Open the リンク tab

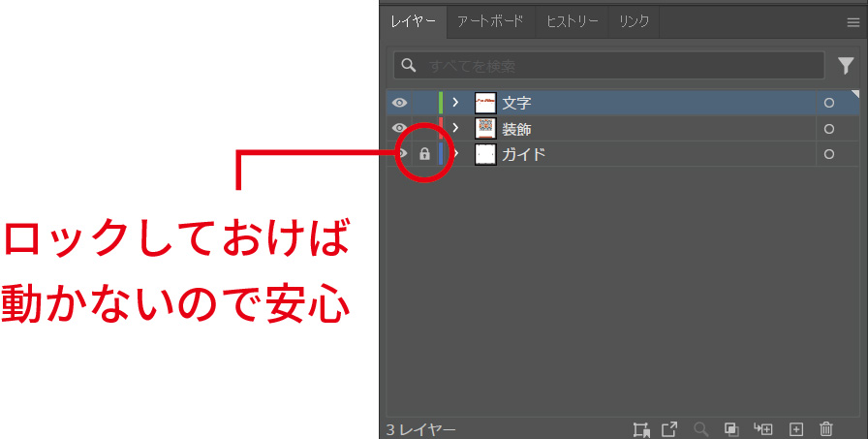(634, 20)
